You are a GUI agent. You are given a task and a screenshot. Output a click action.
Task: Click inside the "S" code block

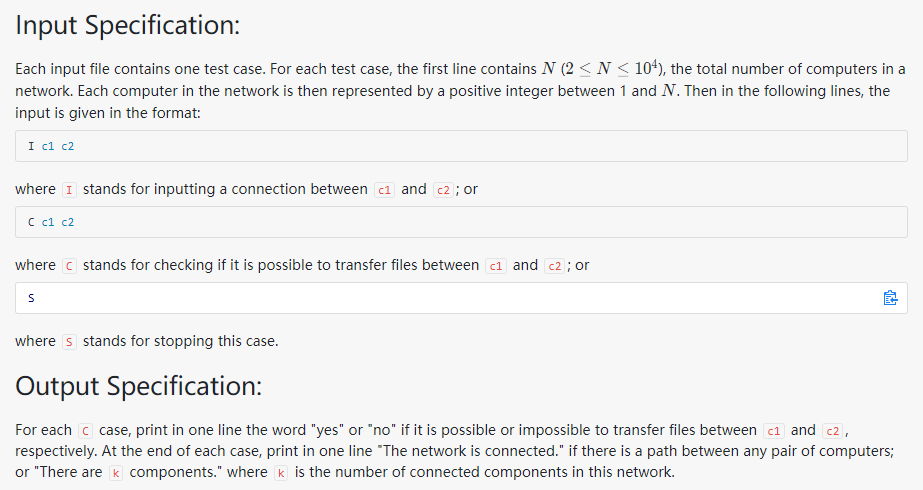461,298
